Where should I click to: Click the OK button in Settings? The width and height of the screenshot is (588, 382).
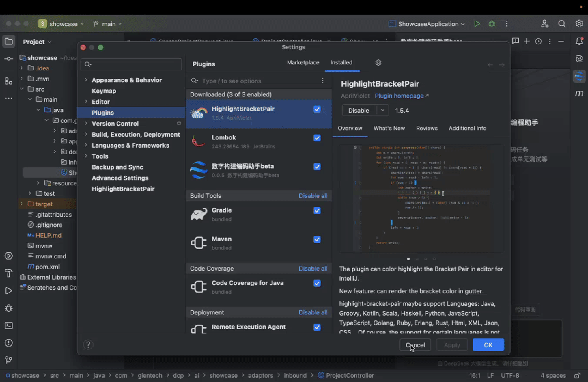tap(488, 345)
